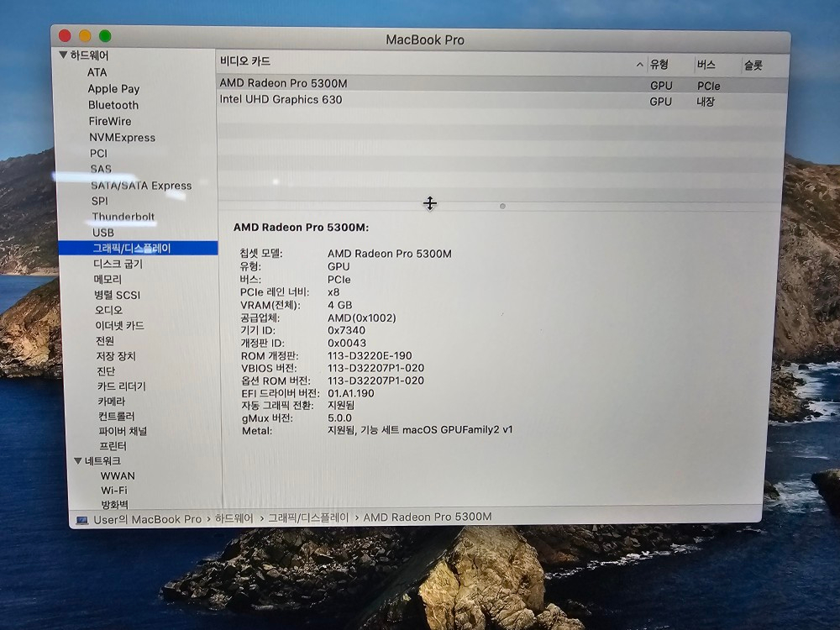This screenshot has width=840, height=630.
Task: Click the sort arrow in 비디오 카드 header
Action: [640, 65]
